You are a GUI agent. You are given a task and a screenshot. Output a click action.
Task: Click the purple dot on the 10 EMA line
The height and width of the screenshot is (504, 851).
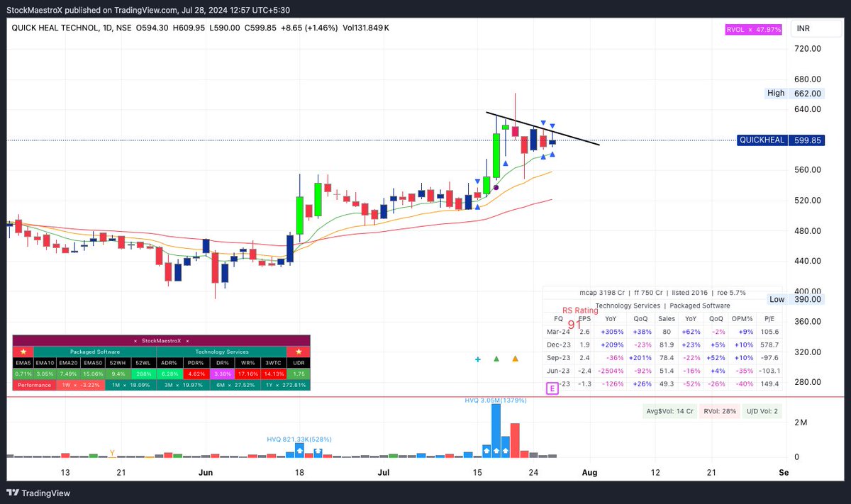pos(496,187)
